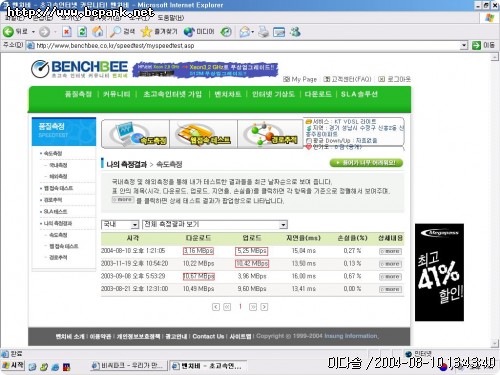Open the Messenger toolbar icon
The image size is (500, 375).
click(295, 32)
